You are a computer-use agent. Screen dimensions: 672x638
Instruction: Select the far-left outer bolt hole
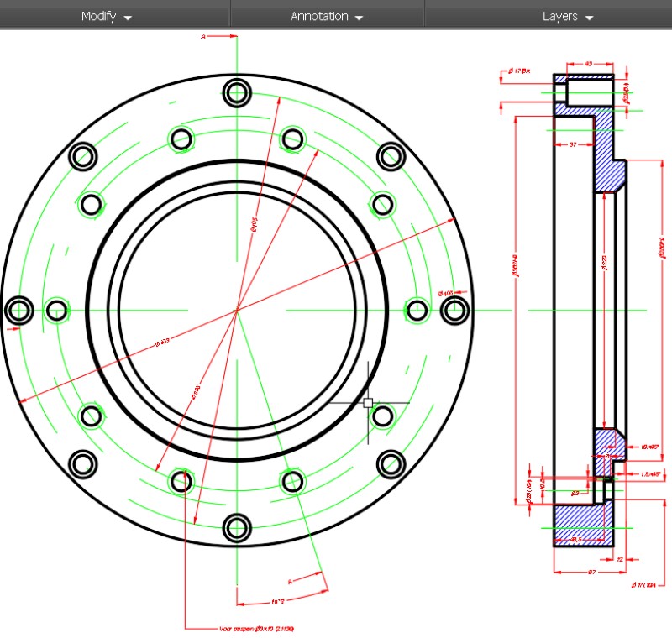[19, 310]
